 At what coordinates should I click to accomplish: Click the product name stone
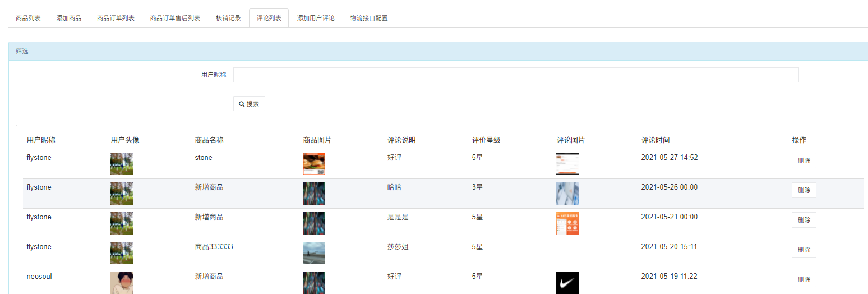204,158
